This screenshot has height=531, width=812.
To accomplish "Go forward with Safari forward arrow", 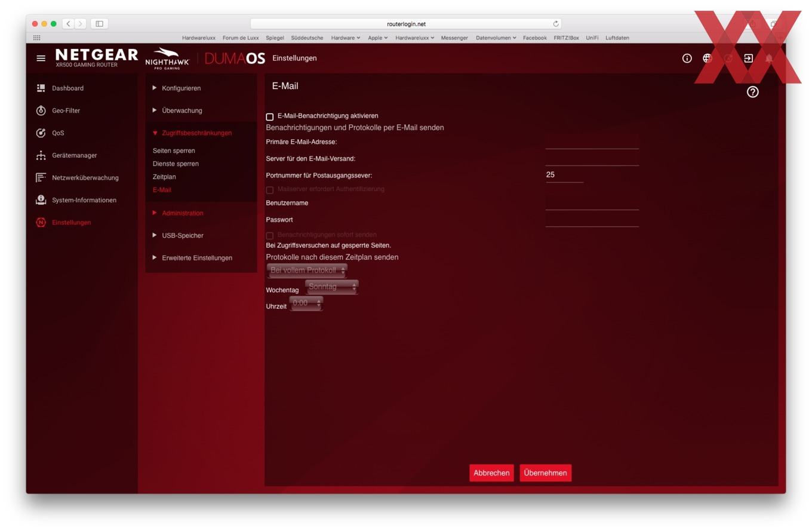I will pyautogui.click(x=81, y=24).
